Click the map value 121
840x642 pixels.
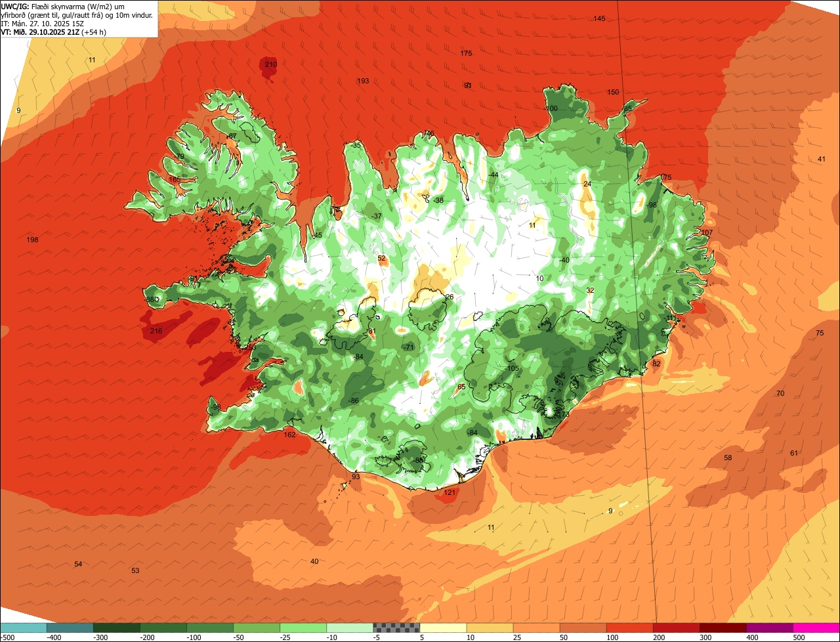450,492
